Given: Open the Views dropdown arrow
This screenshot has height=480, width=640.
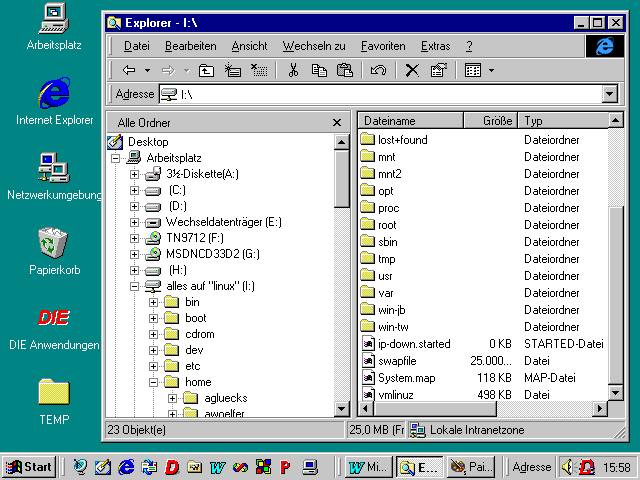Looking at the screenshot, I should click(491, 71).
